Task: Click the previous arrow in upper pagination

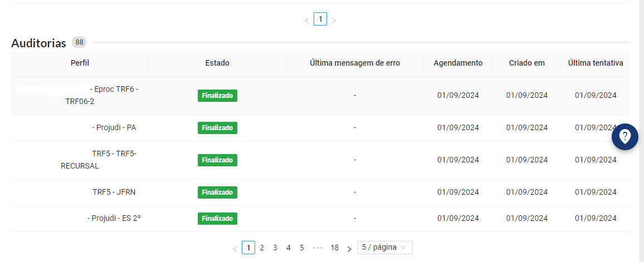Action: click(x=306, y=19)
